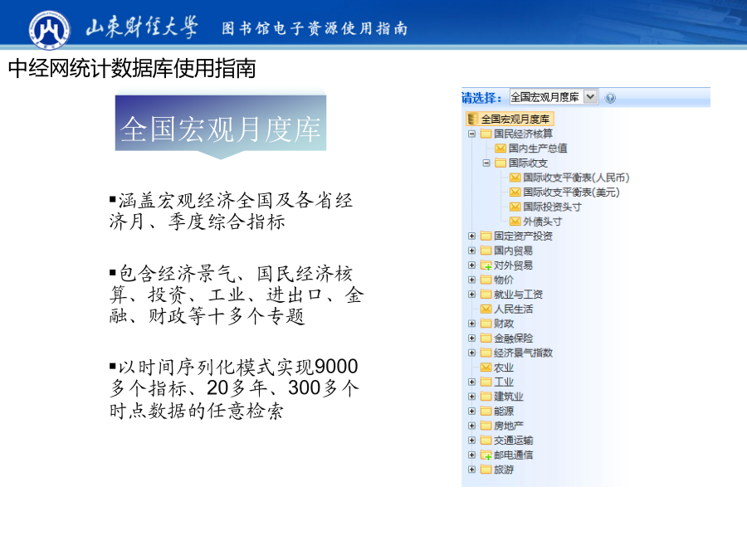Collapse the 国际收支 folder
This screenshot has width=747, height=560.
(x=486, y=163)
